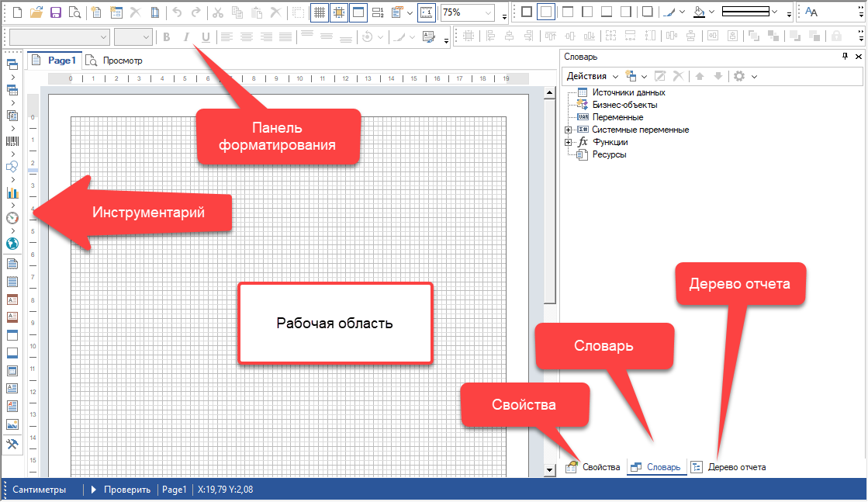Click Page1 in the status bar
The height and width of the screenshot is (502, 868).
[175, 490]
